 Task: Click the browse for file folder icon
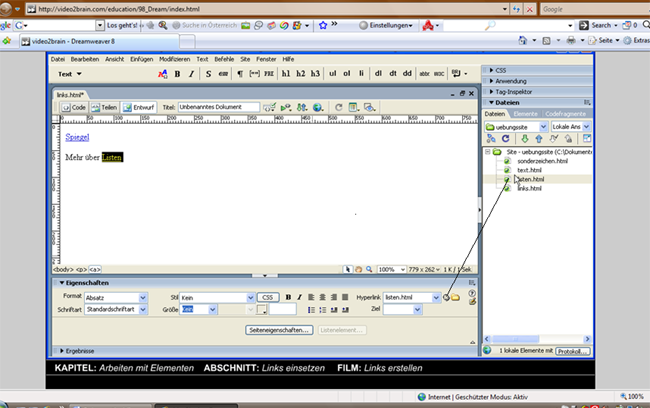[x=455, y=297]
